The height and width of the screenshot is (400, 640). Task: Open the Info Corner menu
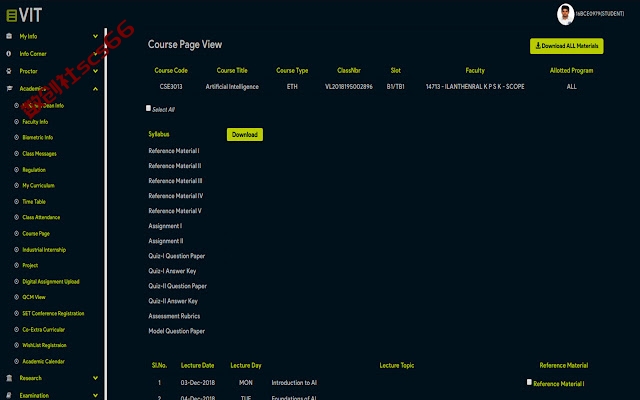33,54
